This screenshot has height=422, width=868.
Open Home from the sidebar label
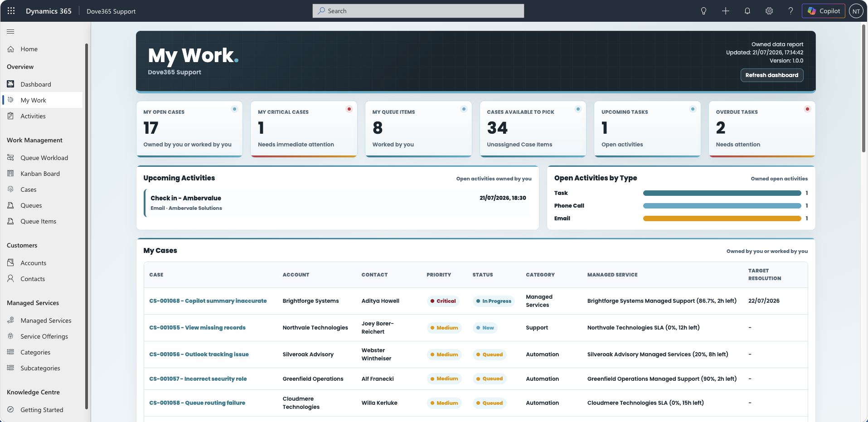point(29,49)
